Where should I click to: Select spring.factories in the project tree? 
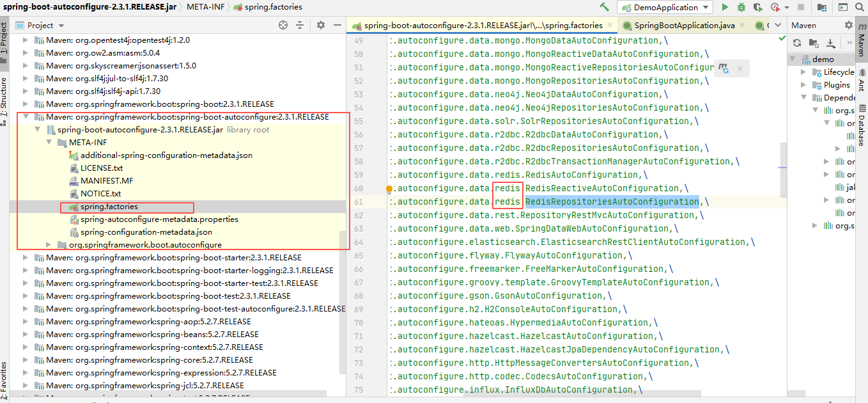tap(109, 207)
